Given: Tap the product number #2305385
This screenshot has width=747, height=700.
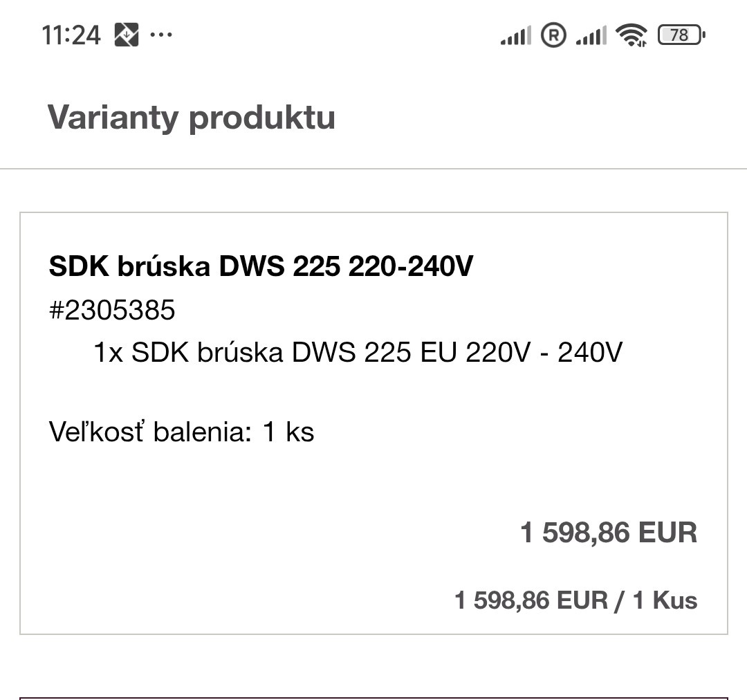Looking at the screenshot, I should [x=112, y=311].
